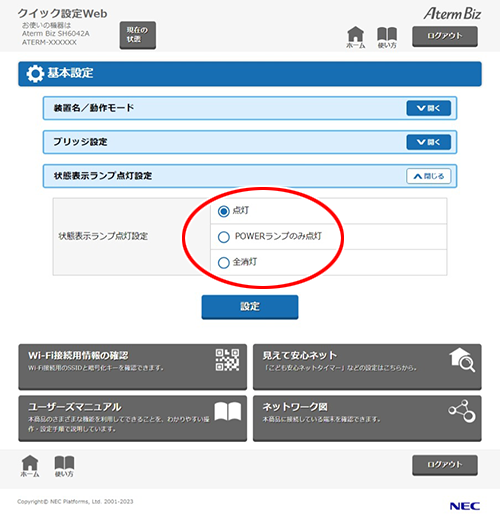Click the bottom ログアウト button
This screenshot has height=531, width=500.
coord(445,465)
